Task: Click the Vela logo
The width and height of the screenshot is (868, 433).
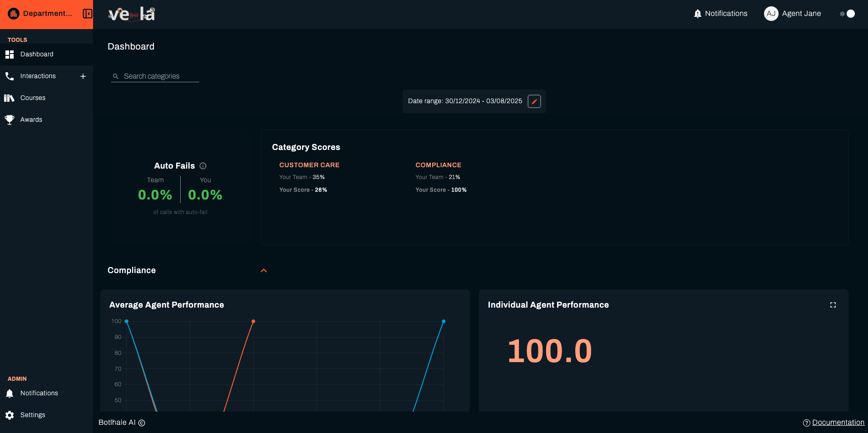Action: pyautogui.click(x=131, y=14)
